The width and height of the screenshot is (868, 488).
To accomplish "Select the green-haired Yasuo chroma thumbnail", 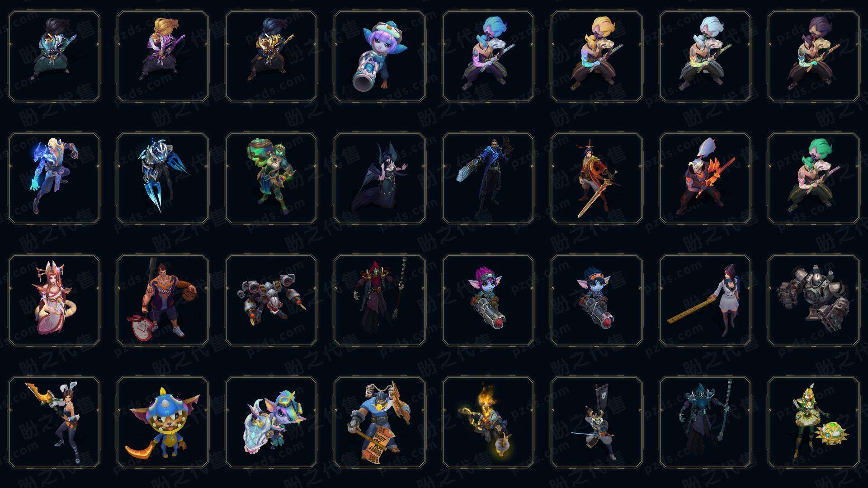I will point(814,178).
